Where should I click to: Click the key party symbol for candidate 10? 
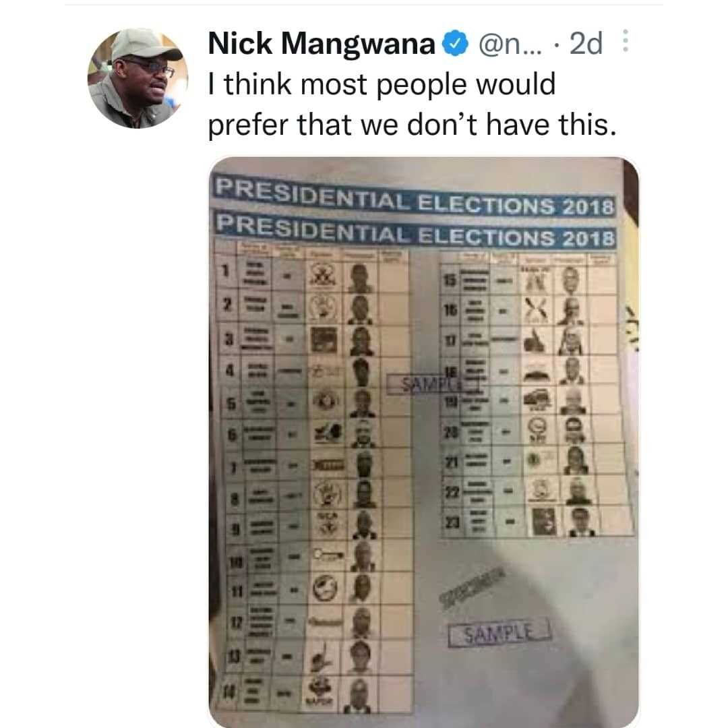(328, 554)
